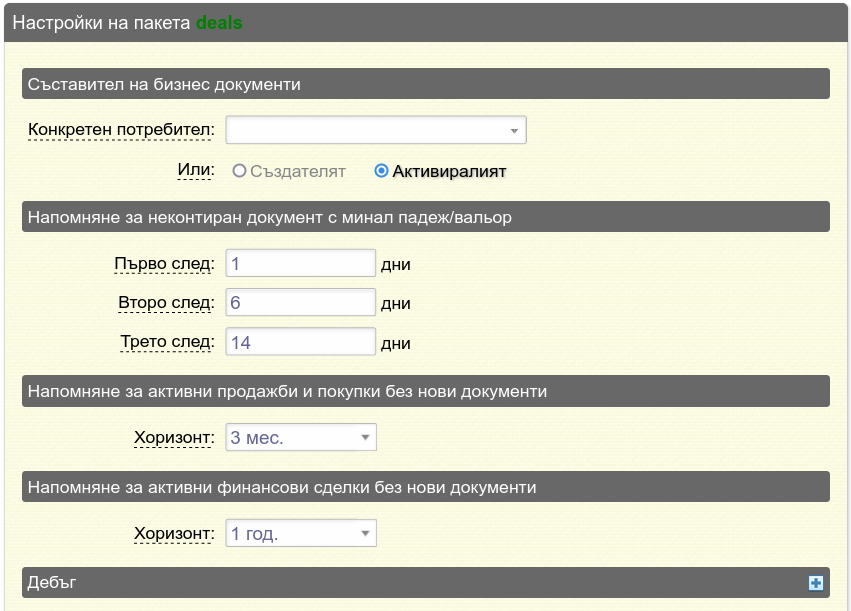This screenshot has width=851, height=611.
Task: Click the Конкретен потребител label
Action: [121, 130]
